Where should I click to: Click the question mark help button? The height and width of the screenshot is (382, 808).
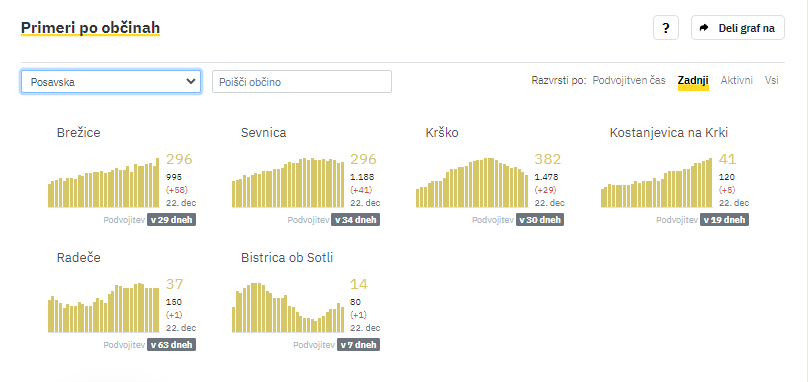coord(666,28)
